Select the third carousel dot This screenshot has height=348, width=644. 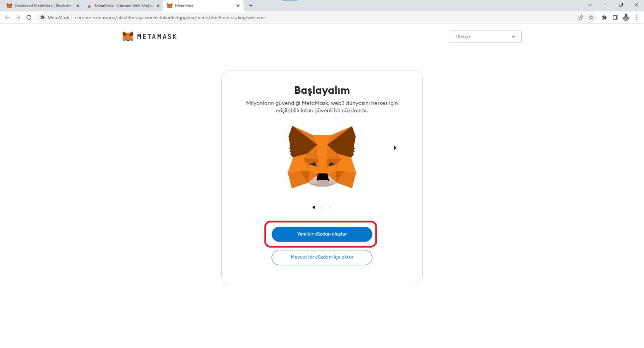click(330, 207)
